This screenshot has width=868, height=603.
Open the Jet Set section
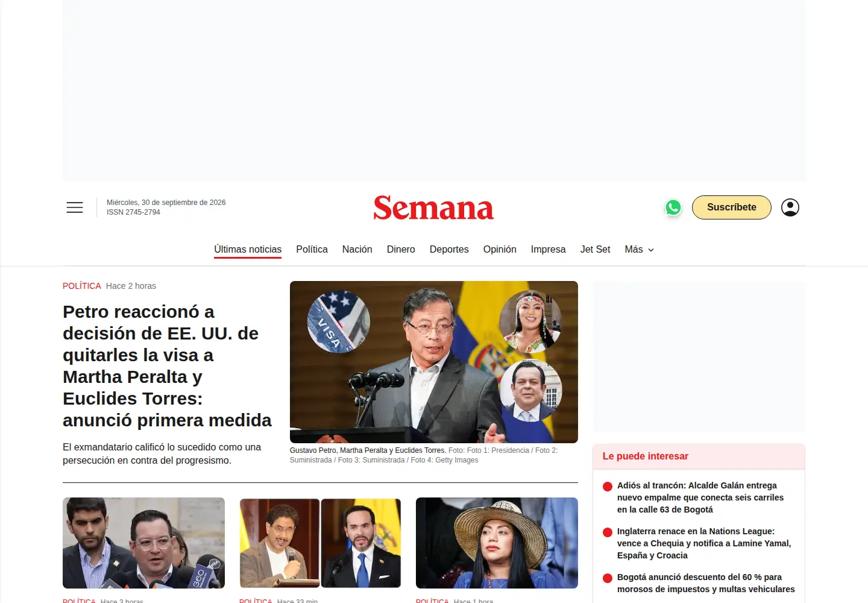(x=595, y=249)
